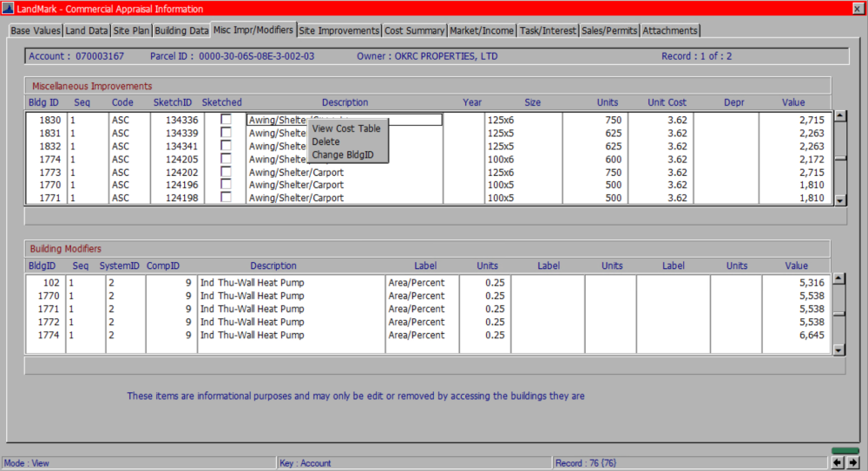The width and height of the screenshot is (868, 471).
Task: Switch to the Building Data tab
Action: click(181, 30)
